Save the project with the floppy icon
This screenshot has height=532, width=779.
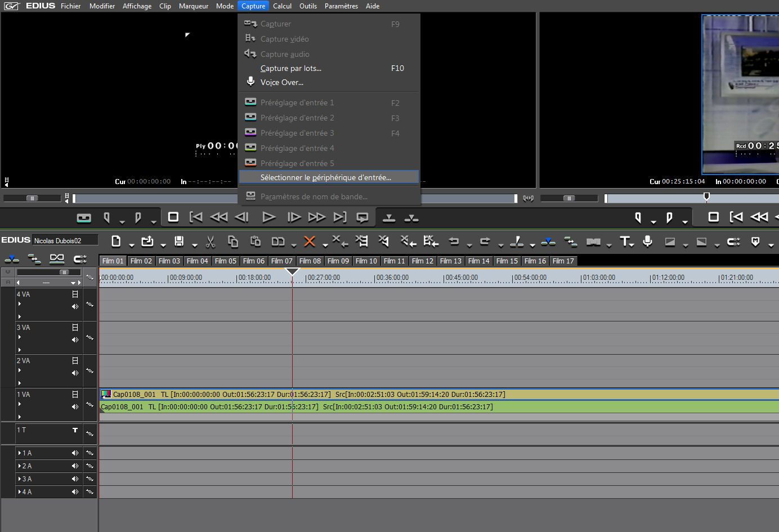[179, 242]
